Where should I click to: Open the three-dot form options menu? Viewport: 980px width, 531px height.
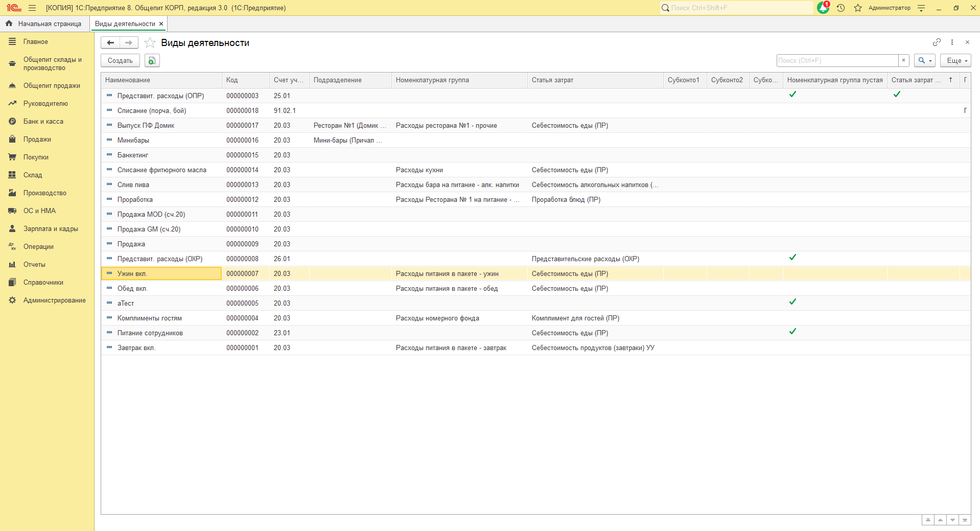pos(952,42)
